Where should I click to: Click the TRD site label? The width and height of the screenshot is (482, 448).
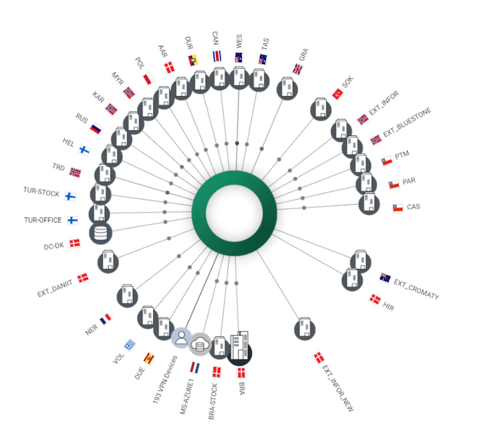58,167
